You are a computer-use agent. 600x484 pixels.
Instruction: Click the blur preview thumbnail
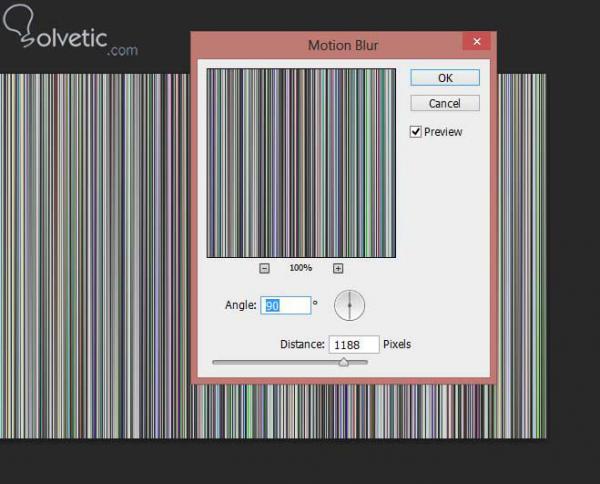click(301, 163)
